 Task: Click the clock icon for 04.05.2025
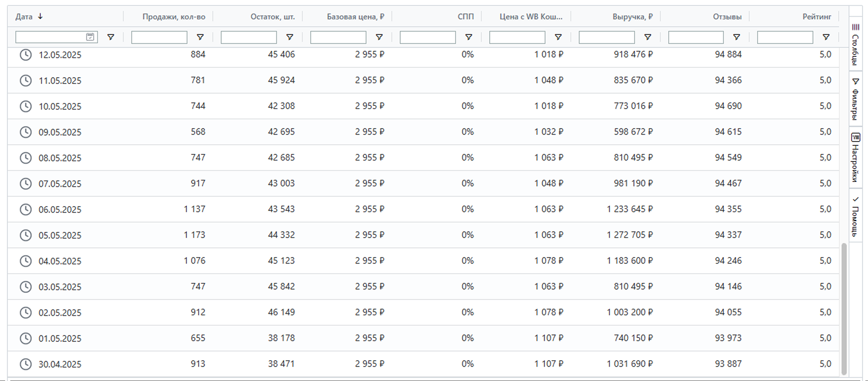(26, 261)
